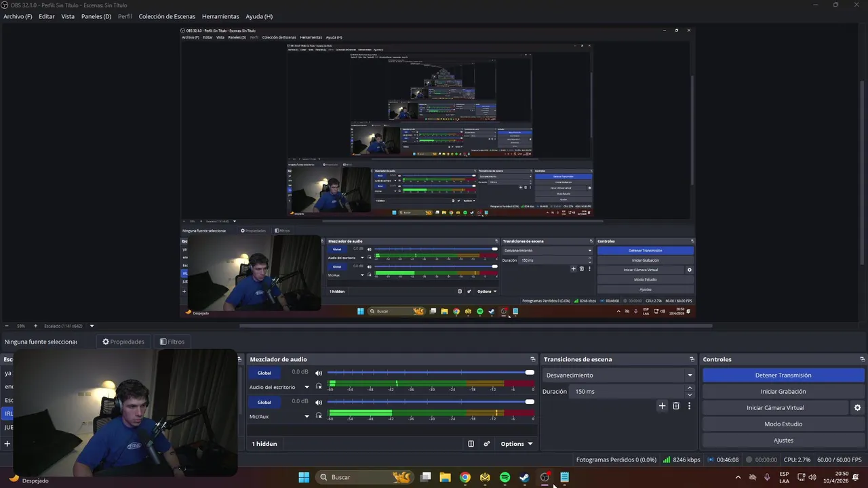Image resolution: width=868 pixels, height=488 pixels.
Task: Open Task View in the taskbar
Action: pos(425,477)
